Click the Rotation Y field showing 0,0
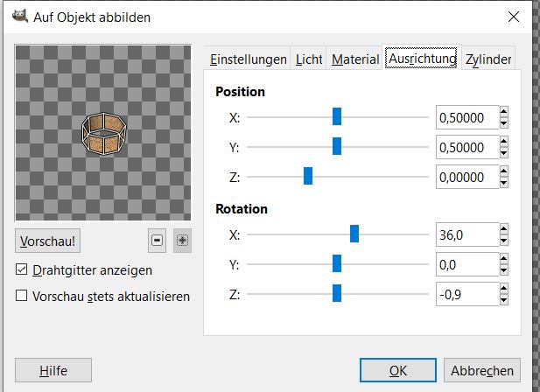Screen dimensions: 540x392 coord(467,264)
